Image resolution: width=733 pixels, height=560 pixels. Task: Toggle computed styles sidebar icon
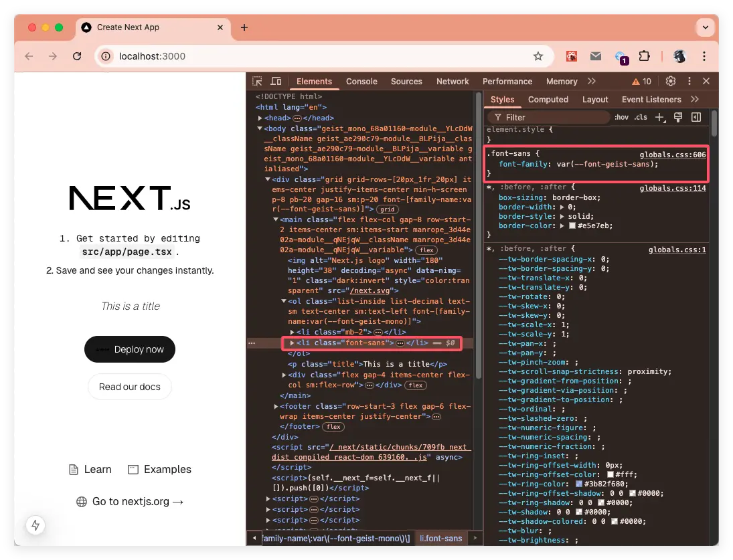(696, 117)
